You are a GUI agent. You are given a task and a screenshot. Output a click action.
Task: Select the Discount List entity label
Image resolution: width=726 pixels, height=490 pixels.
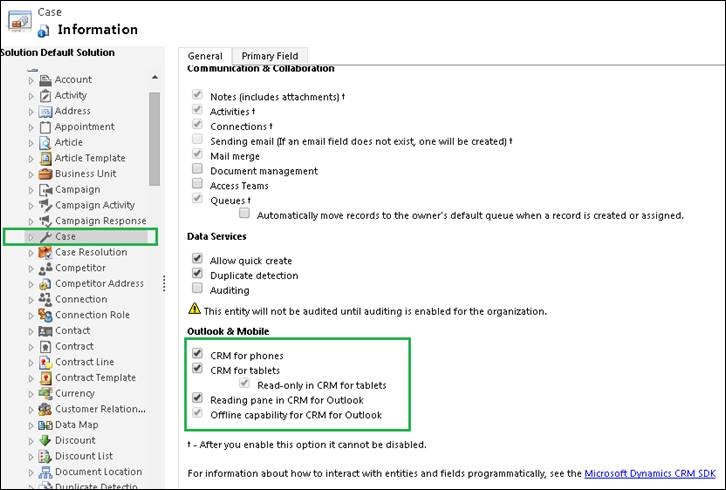pyautogui.click(x=84, y=456)
